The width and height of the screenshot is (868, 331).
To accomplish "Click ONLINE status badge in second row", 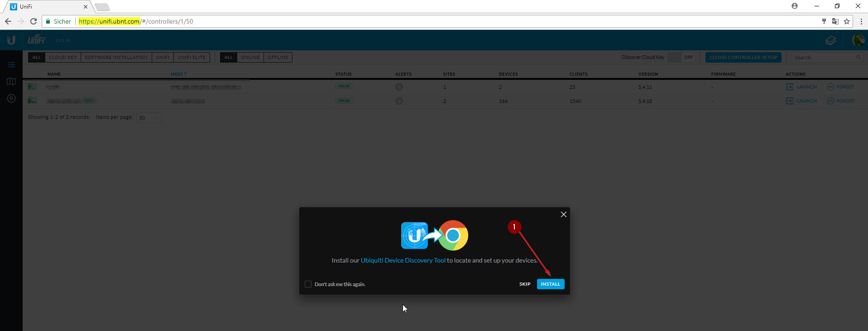I will (344, 100).
